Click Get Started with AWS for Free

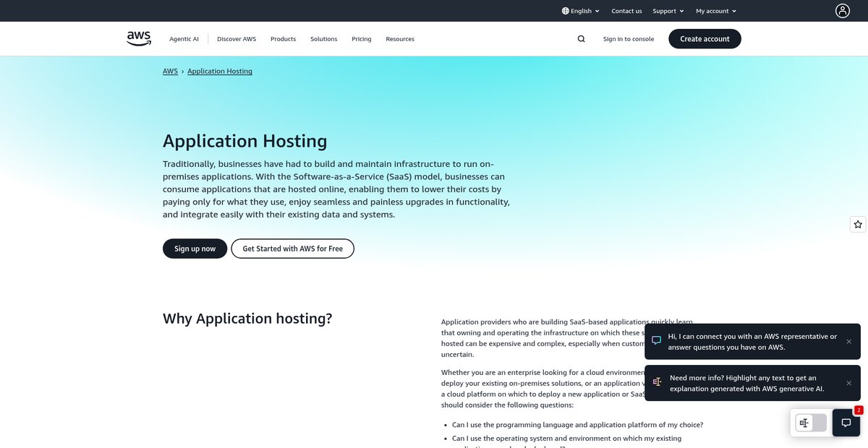(293, 249)
